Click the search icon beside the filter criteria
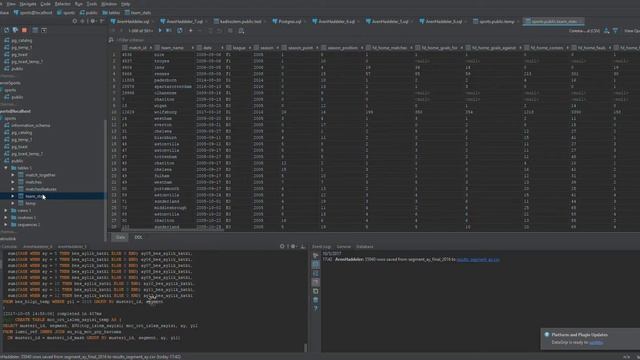 (111, 40)
